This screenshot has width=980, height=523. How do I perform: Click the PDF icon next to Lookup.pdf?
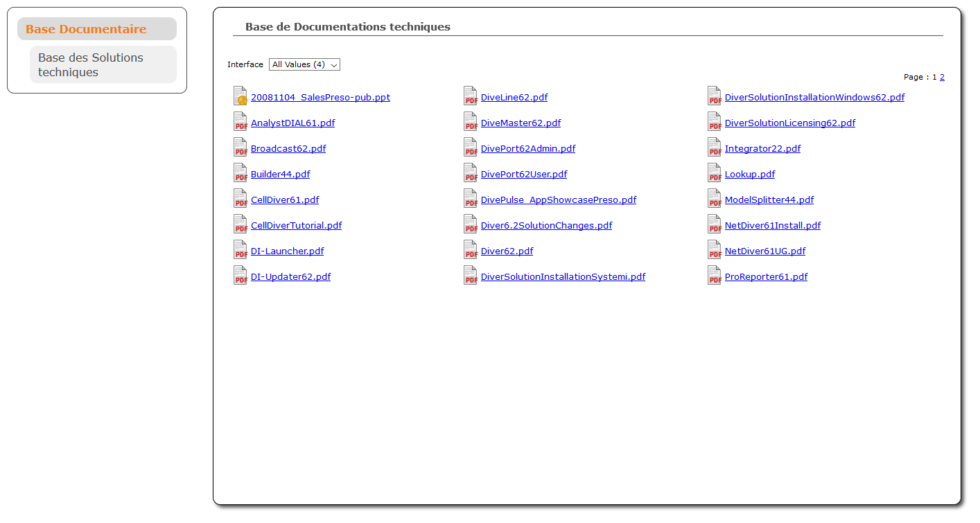tap(715, 172)
